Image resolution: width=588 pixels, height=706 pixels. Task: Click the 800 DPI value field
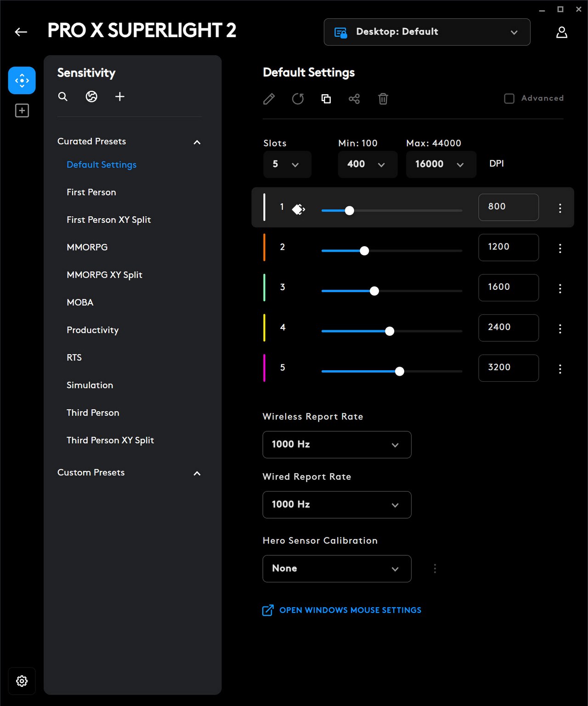[509, 207]
